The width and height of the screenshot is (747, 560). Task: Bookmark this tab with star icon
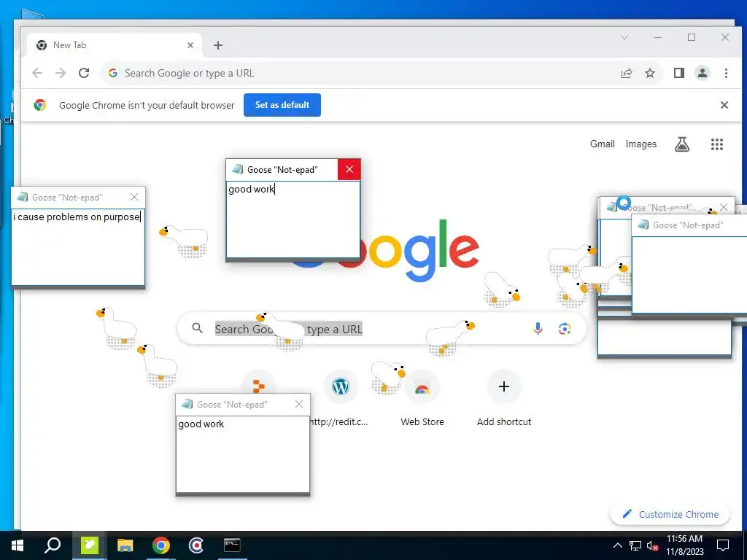click(x=650, y=73)
